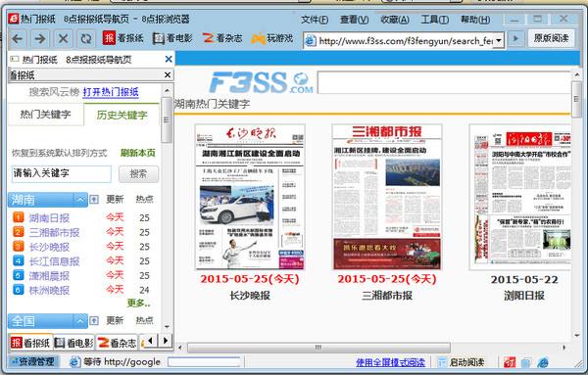Image resolution: width=588 pixels, height=375 pixels.
Task: Switch to the 热门关键字 tab
Action: point(45,115)
